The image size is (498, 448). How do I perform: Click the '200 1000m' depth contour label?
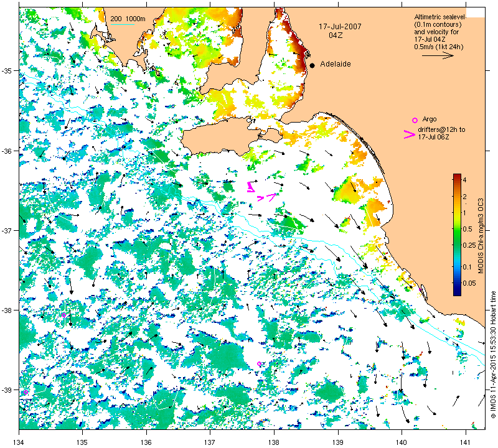[128, 19]
